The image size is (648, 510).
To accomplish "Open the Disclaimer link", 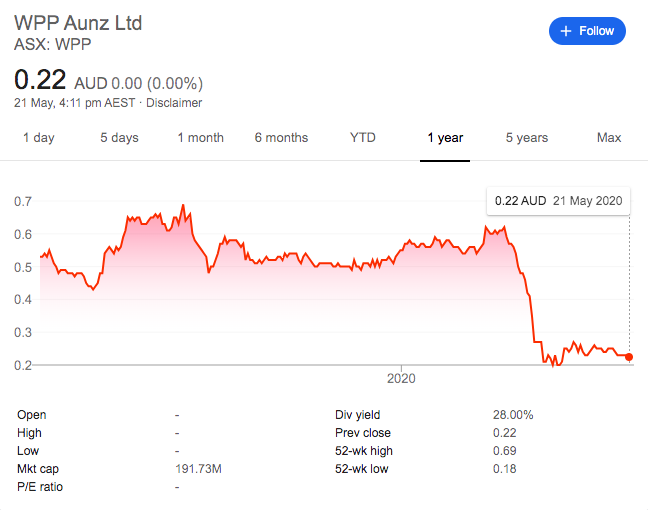I will coord(174,102).
